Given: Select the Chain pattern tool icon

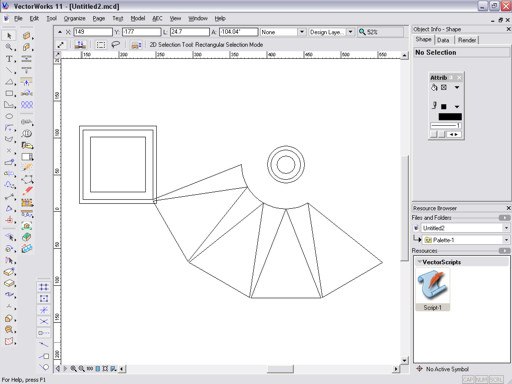Looking at the screenshot, I should 27,105.
